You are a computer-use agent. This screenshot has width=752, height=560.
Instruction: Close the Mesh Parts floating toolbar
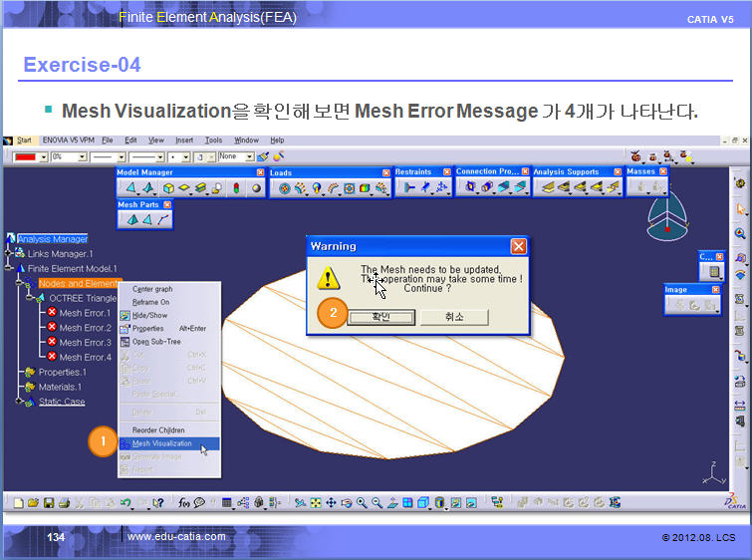click(167, 205)
